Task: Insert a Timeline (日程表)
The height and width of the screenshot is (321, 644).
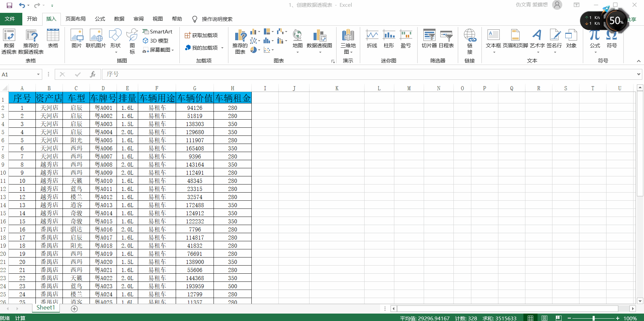Action: [x=446, y=39]
